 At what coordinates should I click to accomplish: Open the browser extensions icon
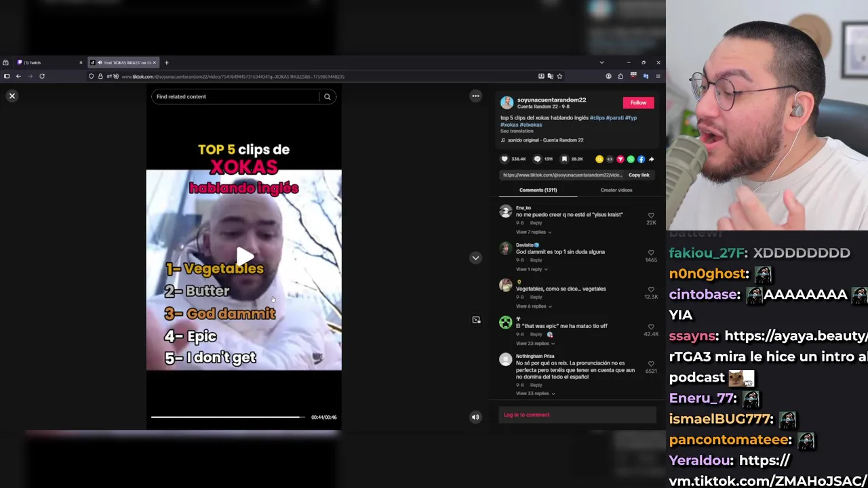(620, 77)
